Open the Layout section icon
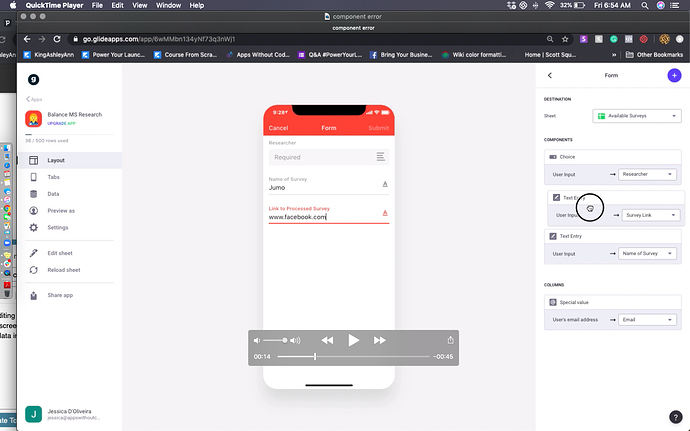 point(33,160)
